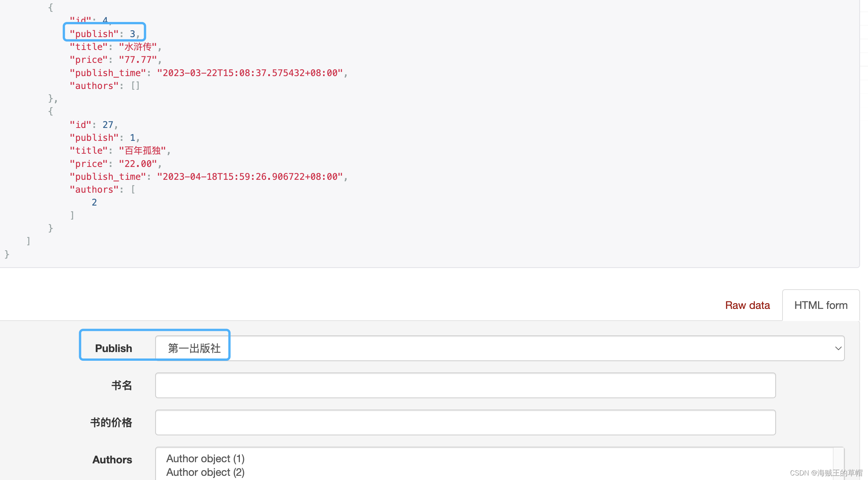The image size is (868, 480).
Task: Switch to the Raw data tab
Action: click(747, 305)
